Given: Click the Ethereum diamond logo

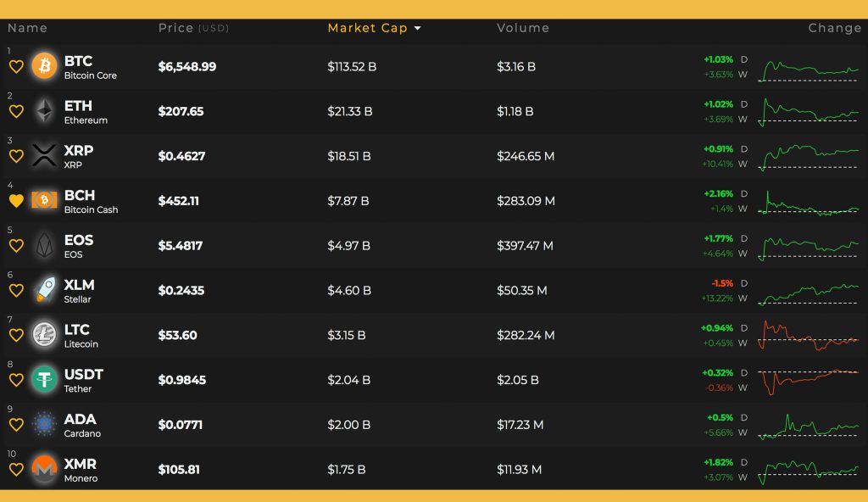Looking at the screenshot, I should 44,111.
